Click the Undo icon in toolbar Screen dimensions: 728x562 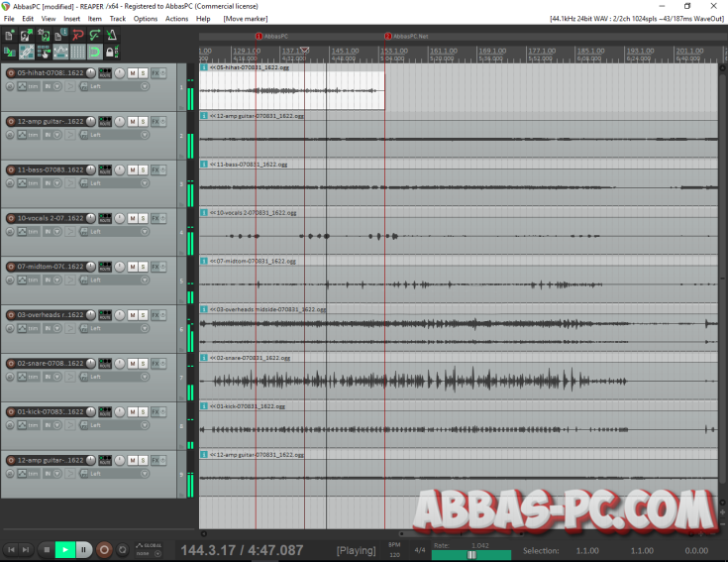coord(78,36)
